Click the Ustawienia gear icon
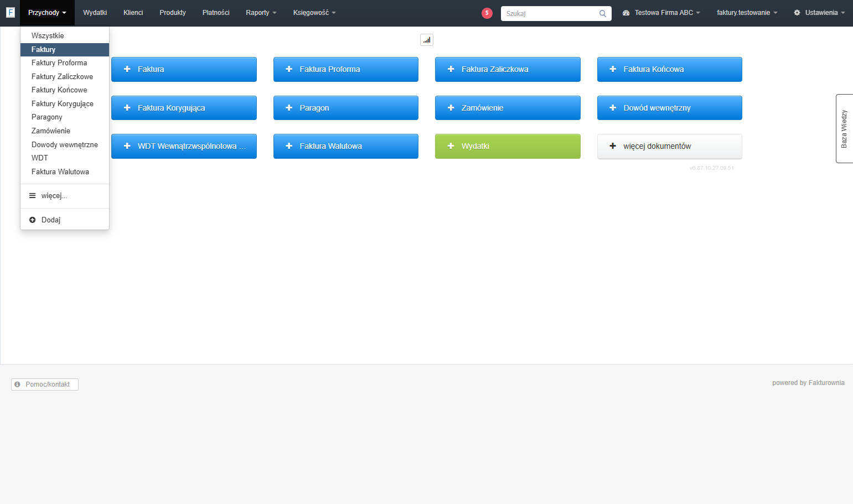The width and height of the screenshot is (853, 504). (797, 13)
